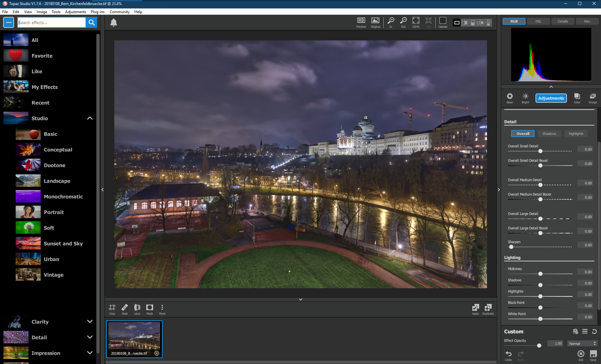Select side-by-side split view mode
Viewport: 601px width, 364px height.
[x=465, y=23]
